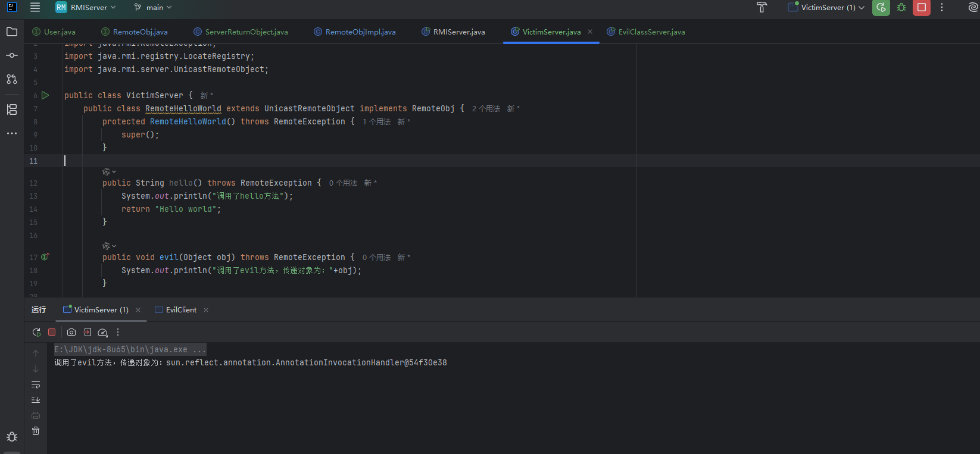Image resolution: width=980 pixels, height=454 pixels.
Task: Open the Commit tool window
Action: (12, 55)
